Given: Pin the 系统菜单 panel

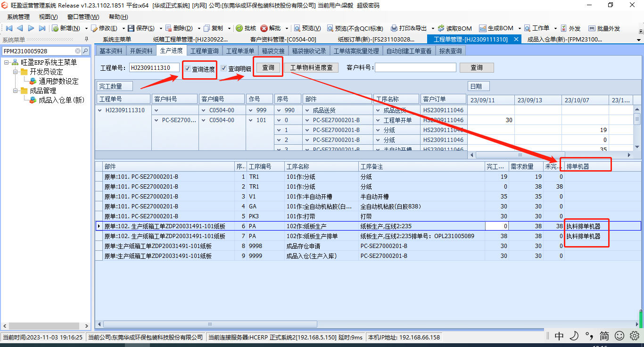Looking at the screenshot, I should 86,39.
